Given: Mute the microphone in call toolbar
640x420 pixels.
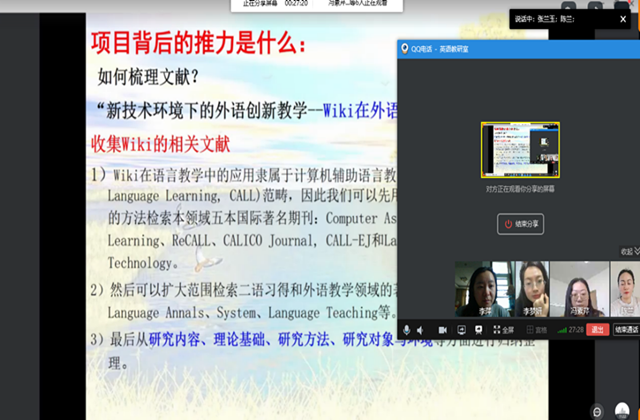Looking at the screenshot, I should pos(407,329).
